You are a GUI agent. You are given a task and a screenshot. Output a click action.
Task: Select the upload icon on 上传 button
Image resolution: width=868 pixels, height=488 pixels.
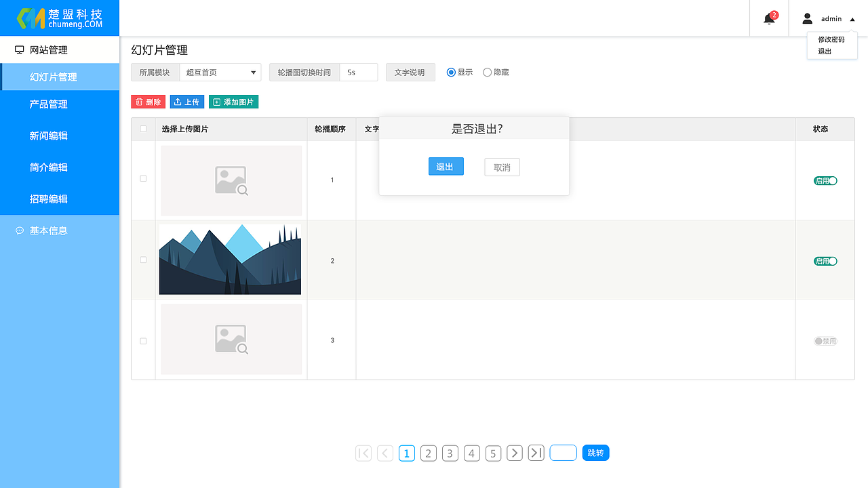click(178, 101)
